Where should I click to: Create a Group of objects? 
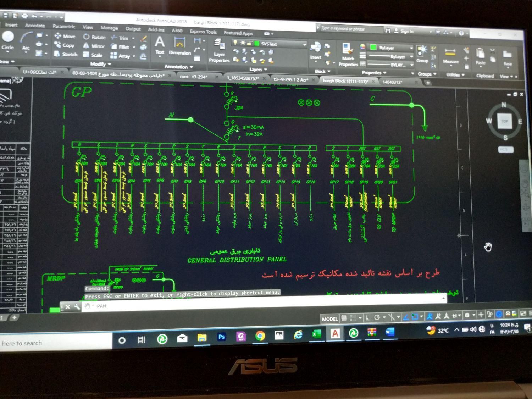coord(422,53)
